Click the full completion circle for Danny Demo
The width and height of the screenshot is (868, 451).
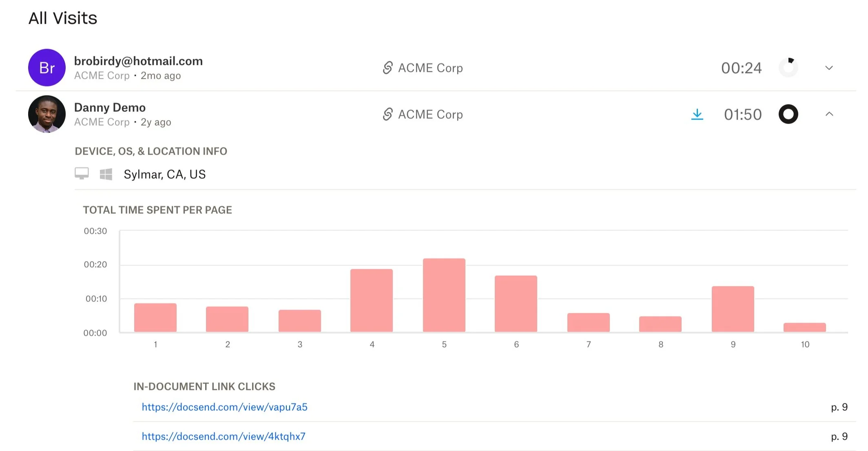click(x=788, y=114)
